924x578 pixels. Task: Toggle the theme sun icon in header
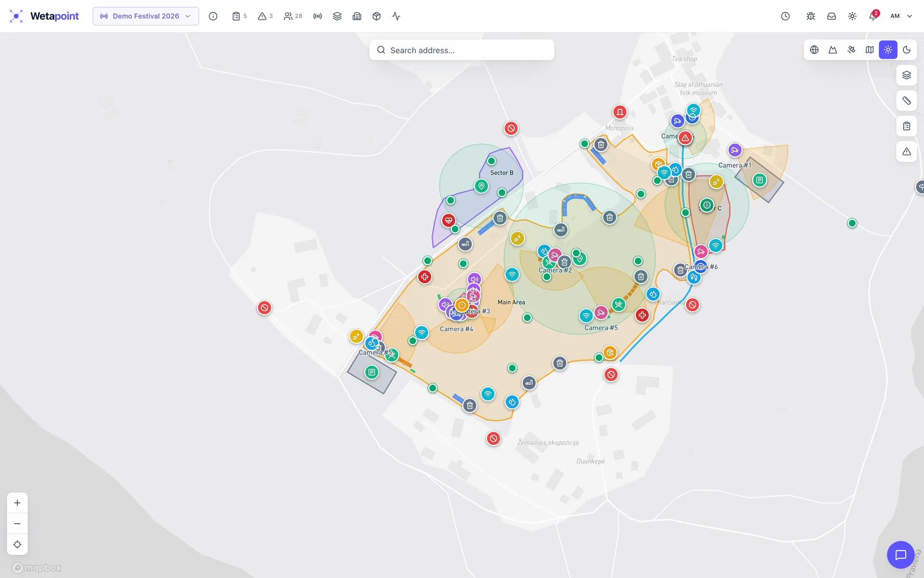click(x=852, y=16)
